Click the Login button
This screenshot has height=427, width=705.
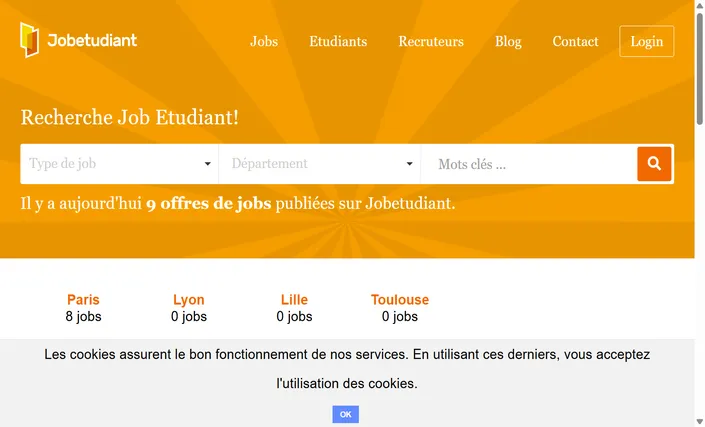pos(647,41)
